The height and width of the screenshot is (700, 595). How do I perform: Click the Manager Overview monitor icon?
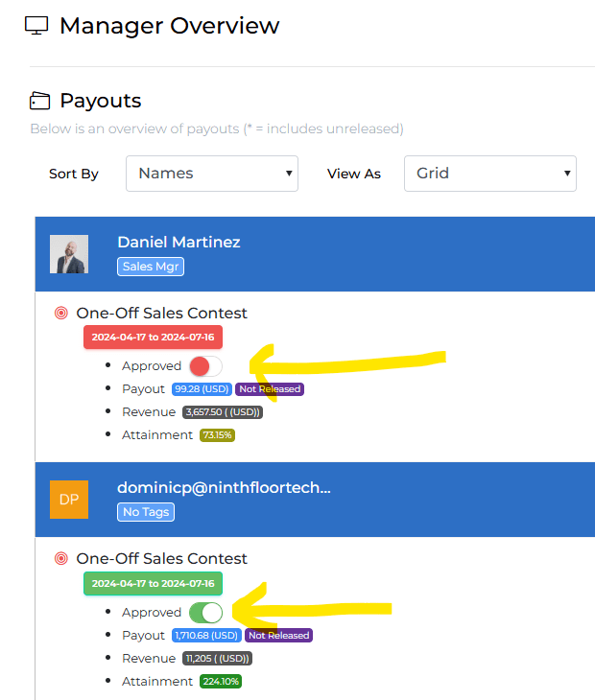(36, 26)
